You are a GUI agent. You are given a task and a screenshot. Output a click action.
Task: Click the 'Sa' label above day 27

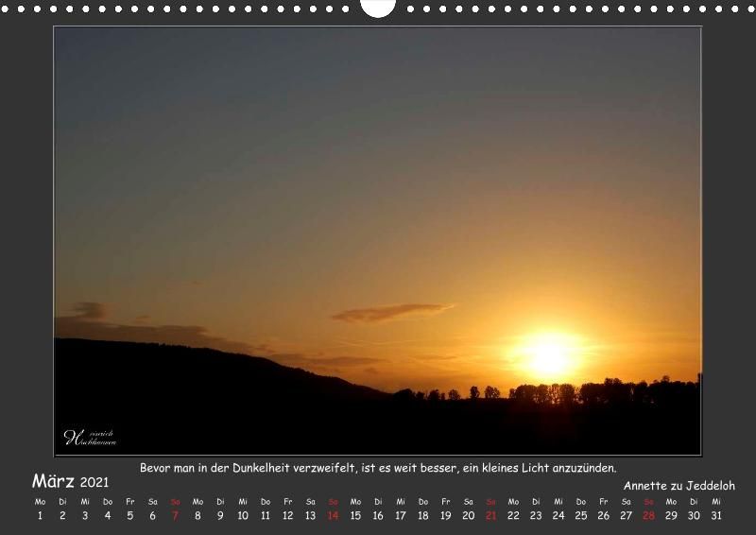coord(626,502)
